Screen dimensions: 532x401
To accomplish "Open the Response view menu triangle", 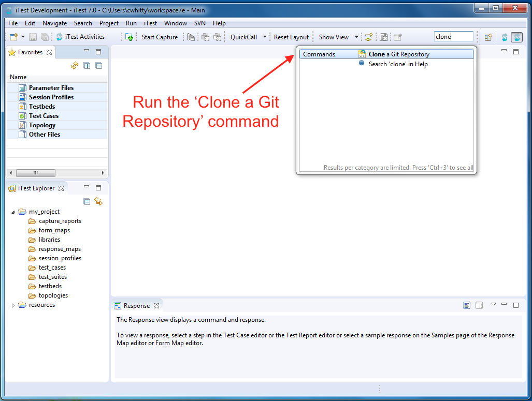I will tap(494, 304).
